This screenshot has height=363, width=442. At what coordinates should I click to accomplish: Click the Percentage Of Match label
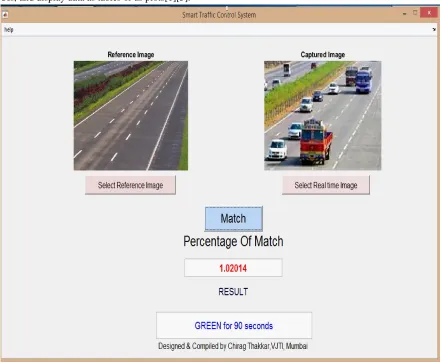[233, 241]
